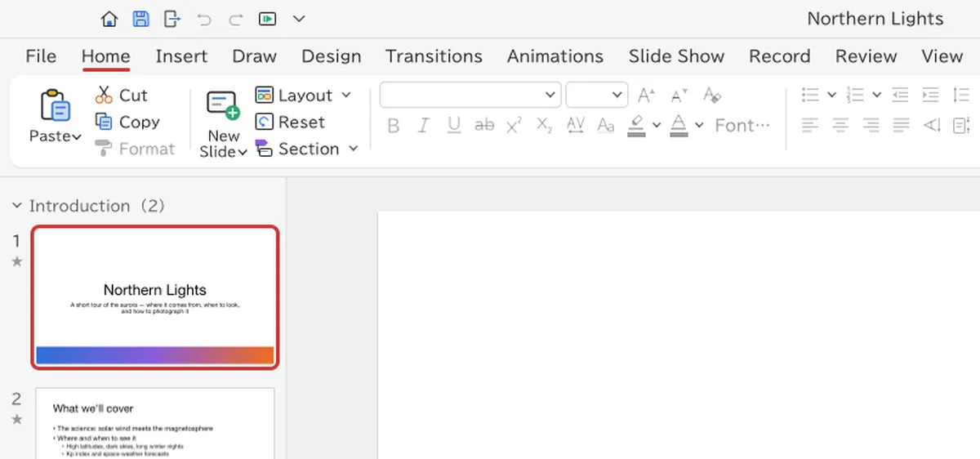
Task: Open the Transitions tab
Action: pyautogui.click(x=434, y=56)
